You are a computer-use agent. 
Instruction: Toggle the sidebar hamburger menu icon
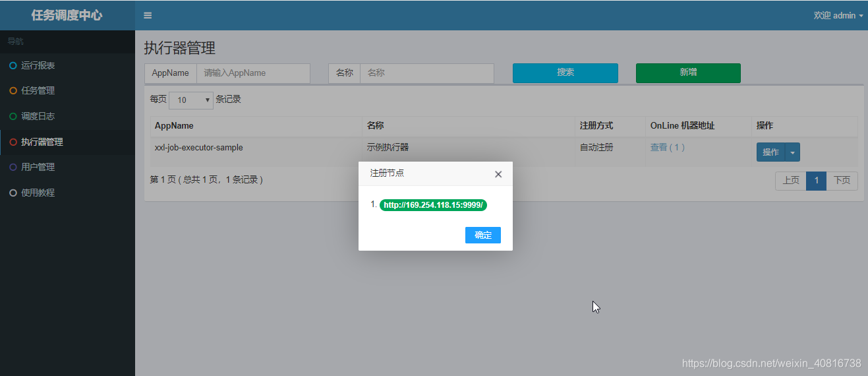click(x=148, y=15)
